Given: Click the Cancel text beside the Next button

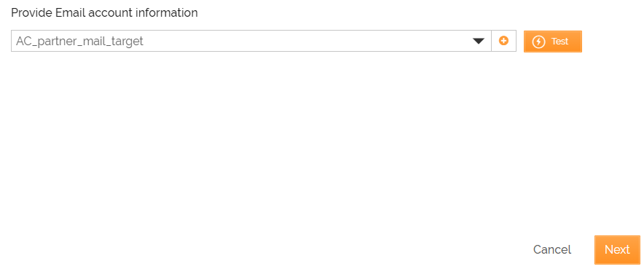Looking at the screenshot, I should (552, 250).
